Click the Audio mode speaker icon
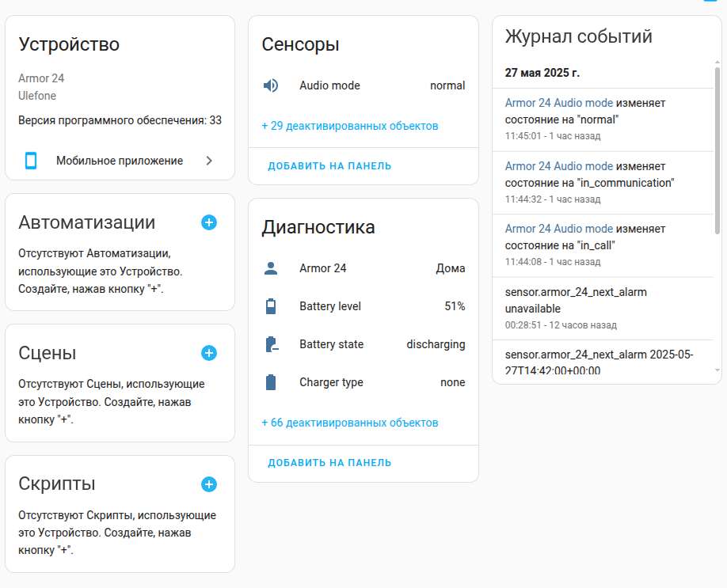The image size is (727, 588). [x=271, y=85]
